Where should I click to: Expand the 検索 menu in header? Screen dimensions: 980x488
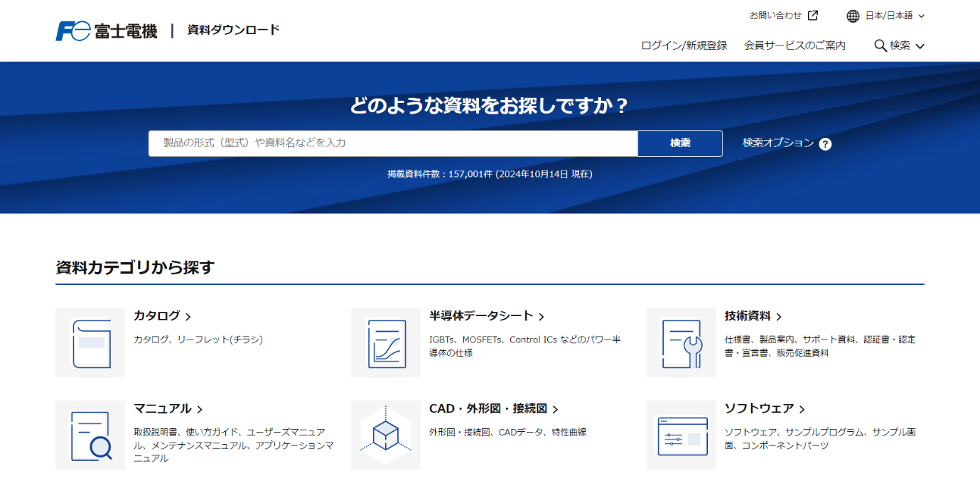pyautogui.click(x=899, y=45)
